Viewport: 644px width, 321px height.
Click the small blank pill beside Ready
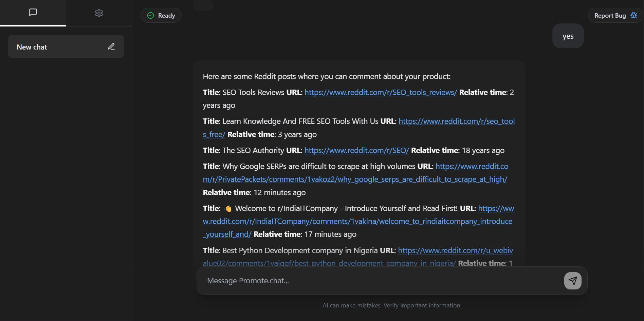203,5
